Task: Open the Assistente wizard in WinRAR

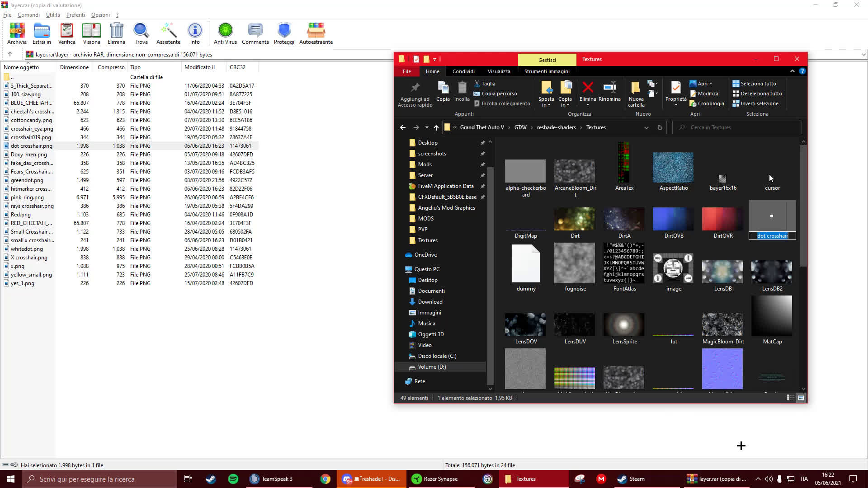Action: point(168,32)
